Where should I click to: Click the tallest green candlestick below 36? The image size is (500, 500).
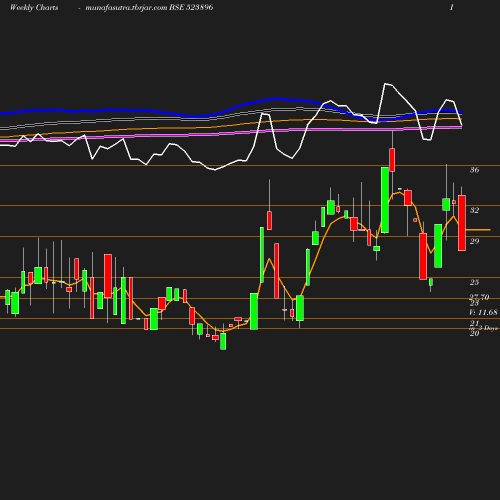(385, 200)
